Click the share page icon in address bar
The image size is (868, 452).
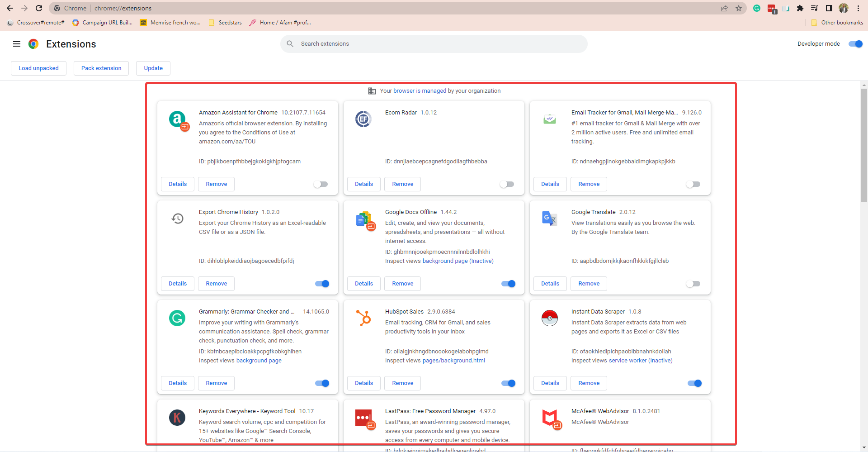(724, 8)
